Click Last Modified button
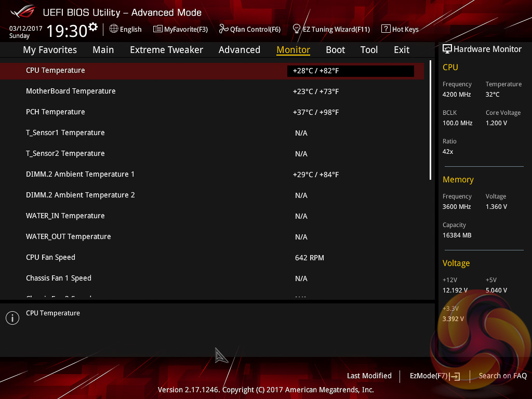Screen dimensions: 532x399 pos(369,376)
